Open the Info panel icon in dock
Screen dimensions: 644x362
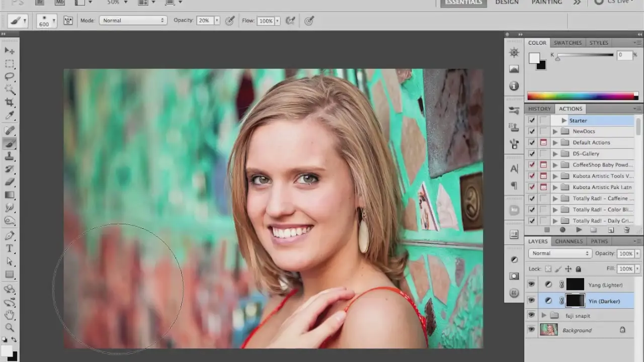(x=514, y=86)
